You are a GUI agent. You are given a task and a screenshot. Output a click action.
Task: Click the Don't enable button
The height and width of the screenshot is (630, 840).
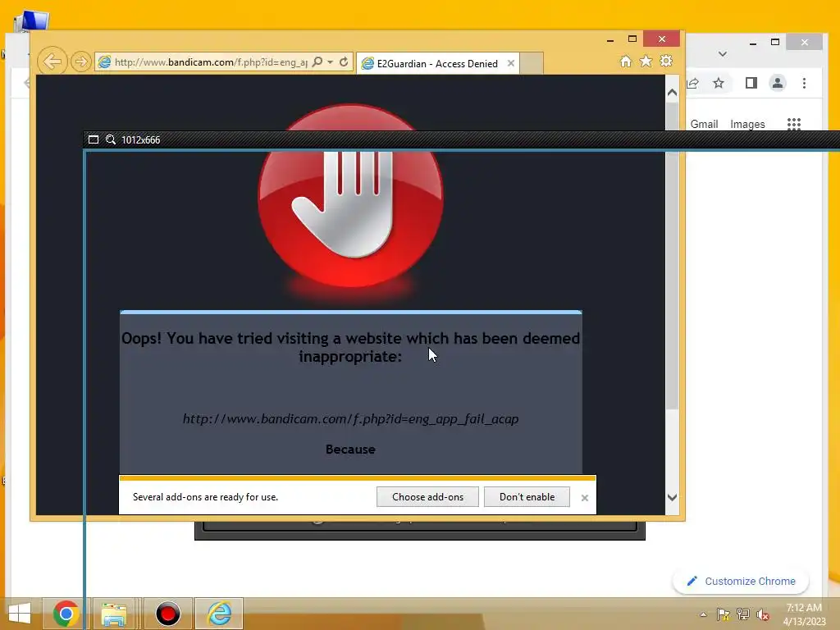coord(527,496)
